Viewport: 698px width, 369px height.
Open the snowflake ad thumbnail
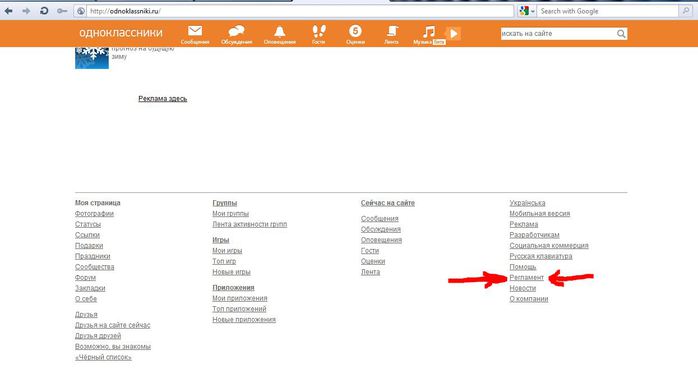coord(92,58)
